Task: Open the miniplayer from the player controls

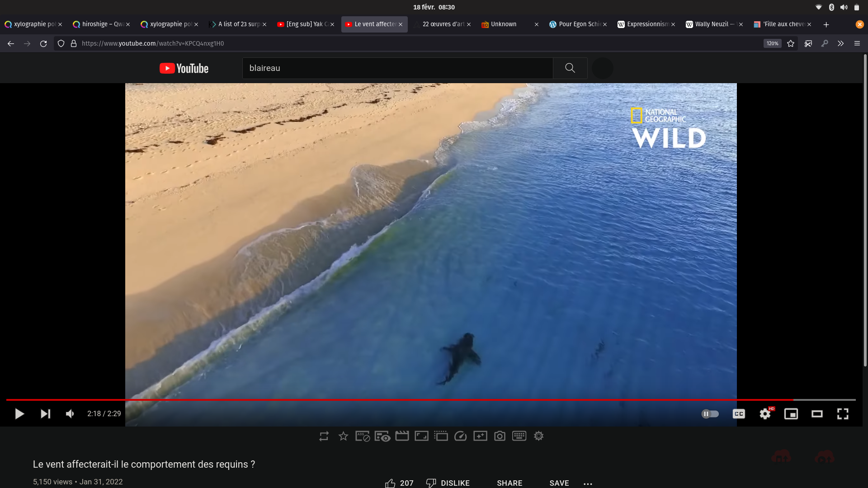Action: tap(791, 414)
